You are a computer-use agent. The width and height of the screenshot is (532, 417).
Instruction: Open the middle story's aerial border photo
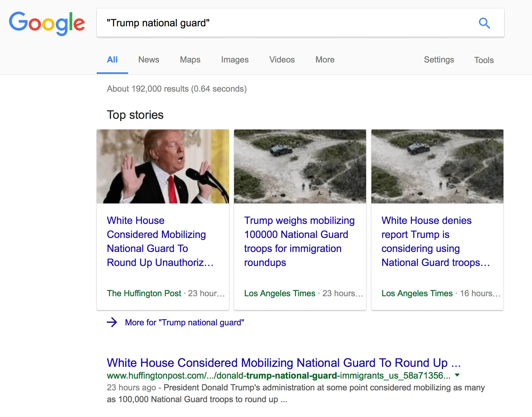pos(300,166)
